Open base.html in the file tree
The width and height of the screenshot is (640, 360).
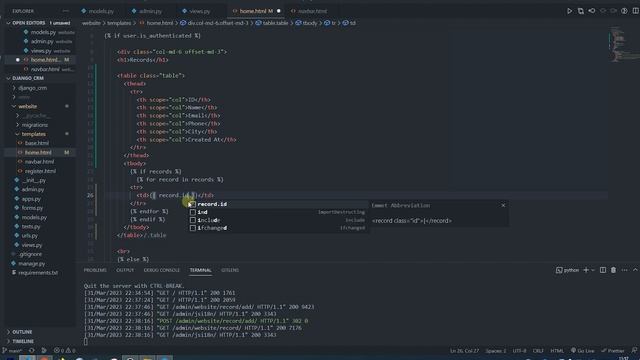pyautogui.click(x=37, y=143)
